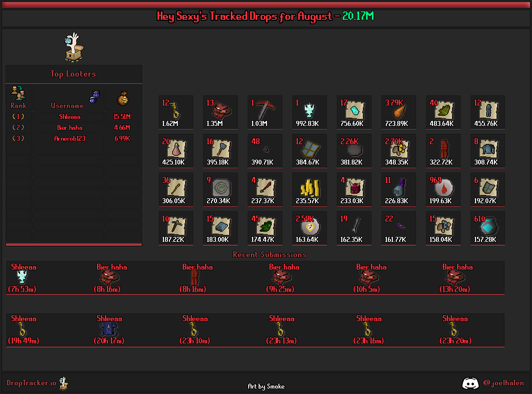Click the gloves item tile worth 226.83K
The height and width of the screenshot is (394, 532).
pyautogui.click(x=399, y=190)
